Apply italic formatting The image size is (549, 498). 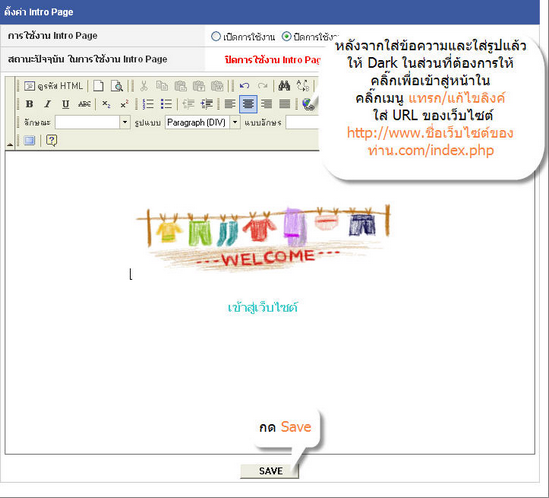[x=48, y=104]
